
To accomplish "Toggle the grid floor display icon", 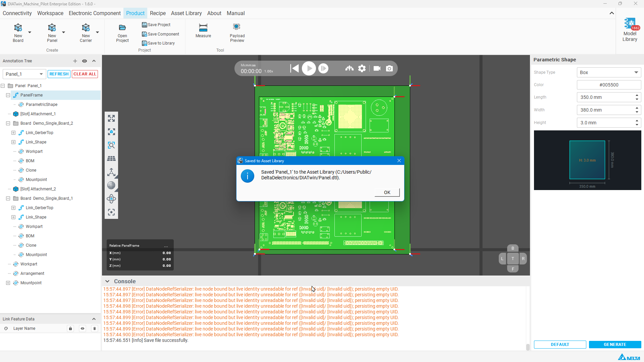I will 111,159.
